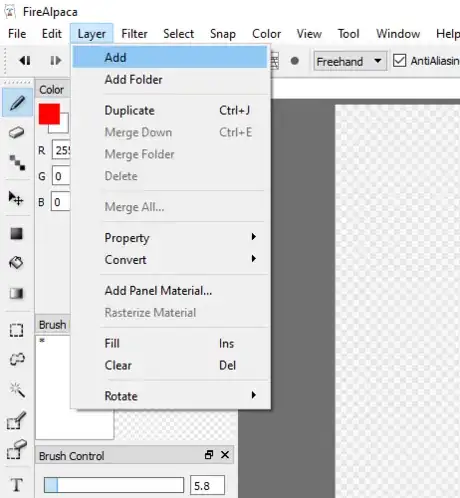Select the Dot tool icon

[17, 163]
